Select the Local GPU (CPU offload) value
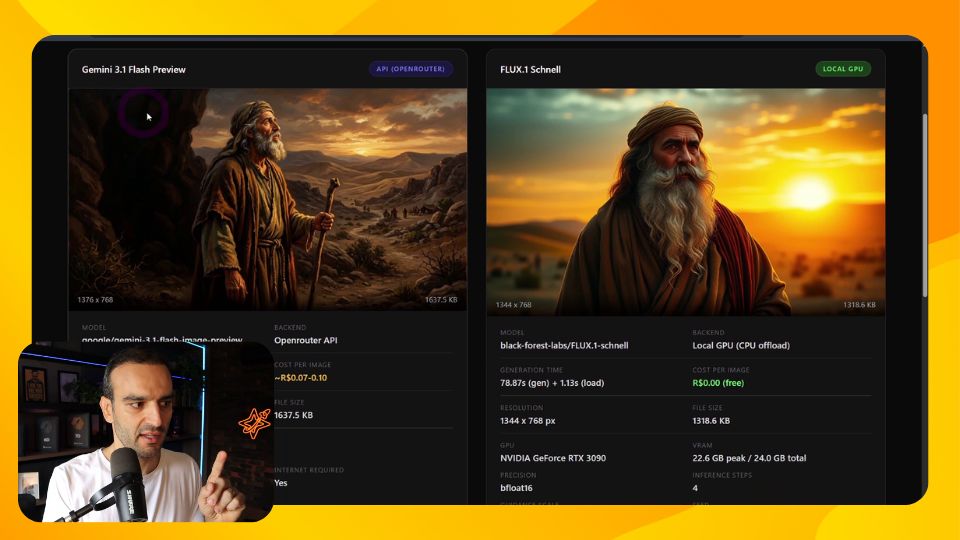The width and height of the screenshot is (960, 540). pyautogui.click(x=741, y=345)
